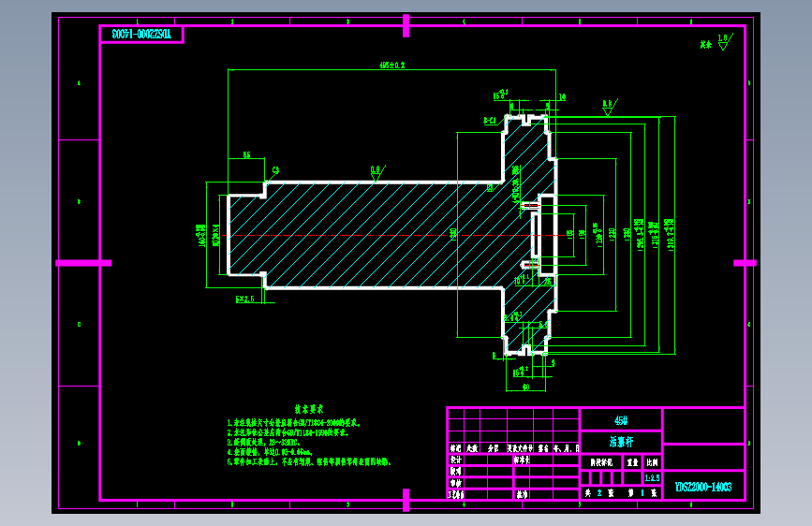Click the 重量 header cell

[x=632, y=462]
